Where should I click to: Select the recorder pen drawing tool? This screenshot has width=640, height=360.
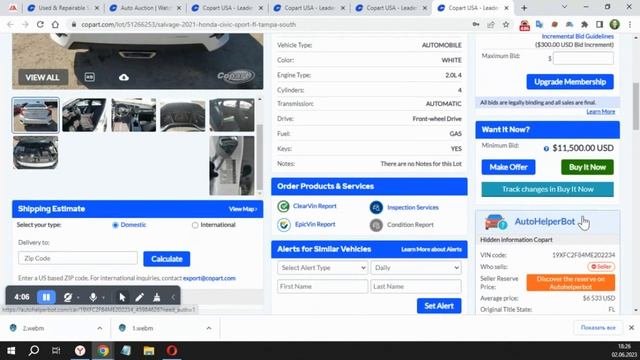pyautogui.click(x=140, y=297)
